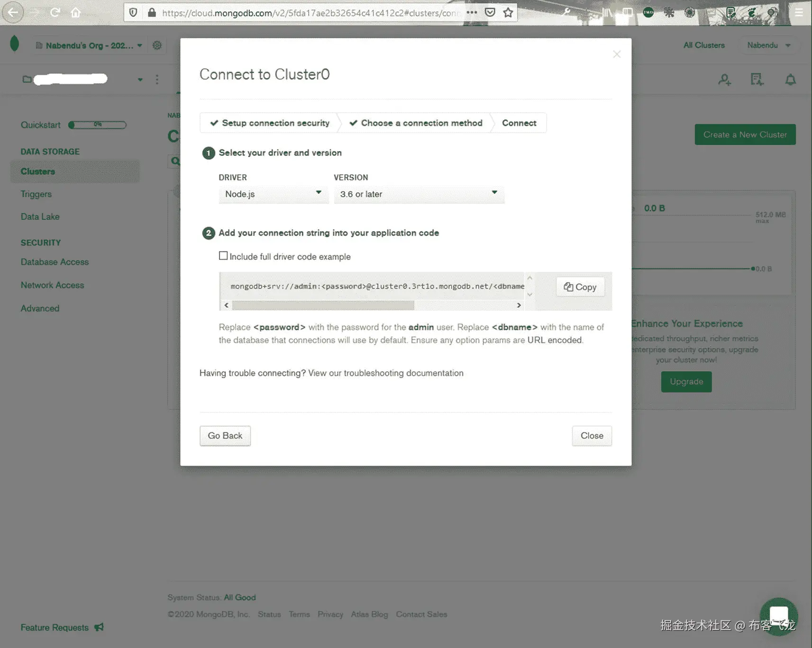Open Status link in footer
Screen dimensions: 812x648
(x=269, y=614)
